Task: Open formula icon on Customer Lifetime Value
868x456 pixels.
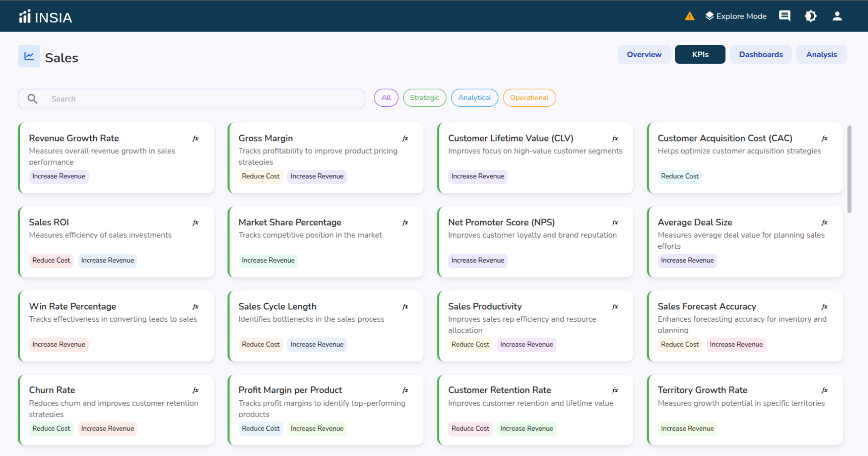Action: coord(615,138)
